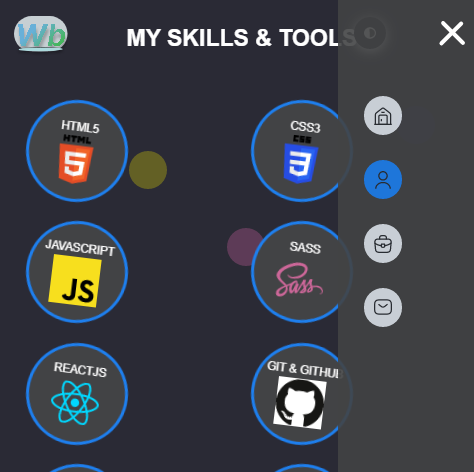The width and height of the screenshot is (474, 472).
Task: Close the side navigation menu
Action: [x=452, y=33]
